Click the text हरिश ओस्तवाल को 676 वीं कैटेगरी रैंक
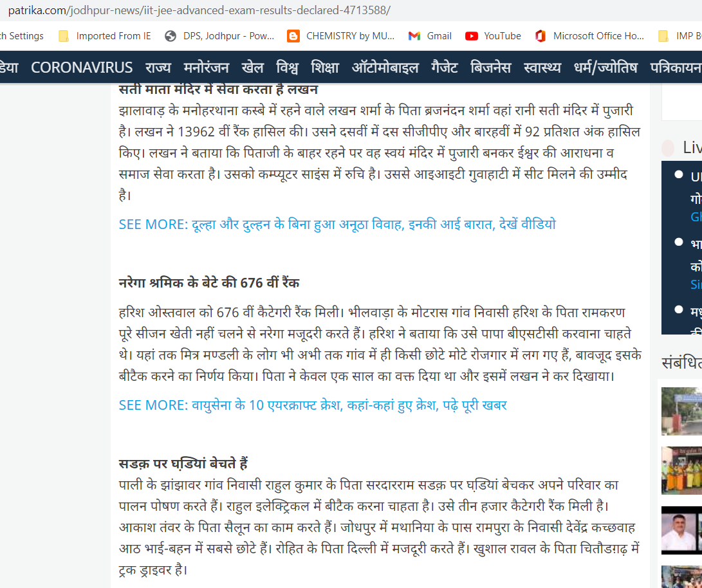 (x=214, y=313)
